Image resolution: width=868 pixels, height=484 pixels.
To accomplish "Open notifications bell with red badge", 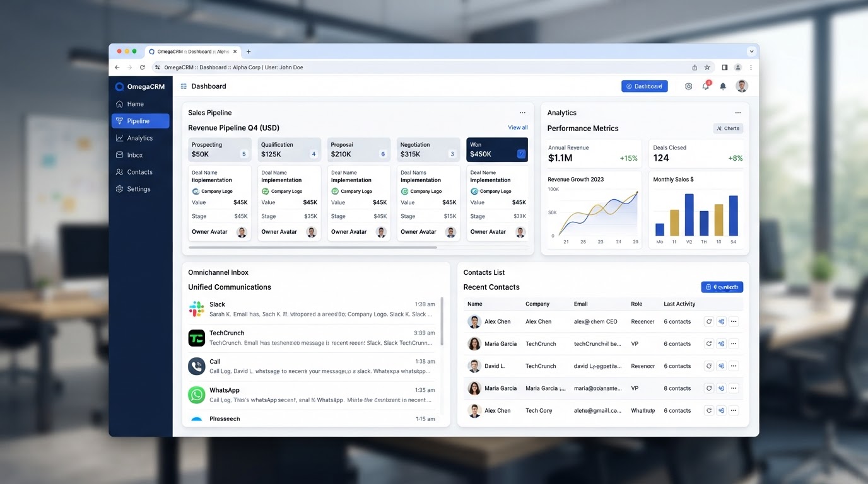I will 706,86.
